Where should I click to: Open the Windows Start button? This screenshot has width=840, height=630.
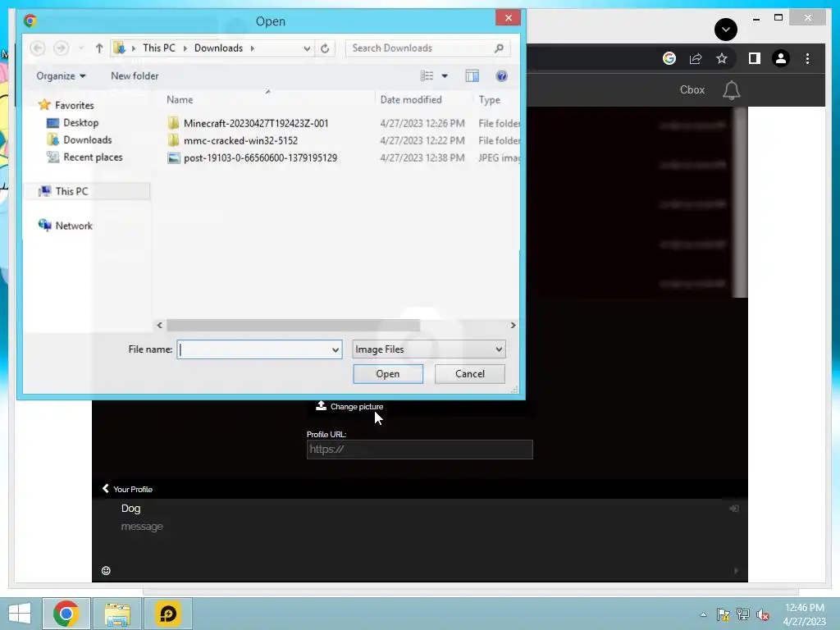pyautogui.click(x=21, y=614)
